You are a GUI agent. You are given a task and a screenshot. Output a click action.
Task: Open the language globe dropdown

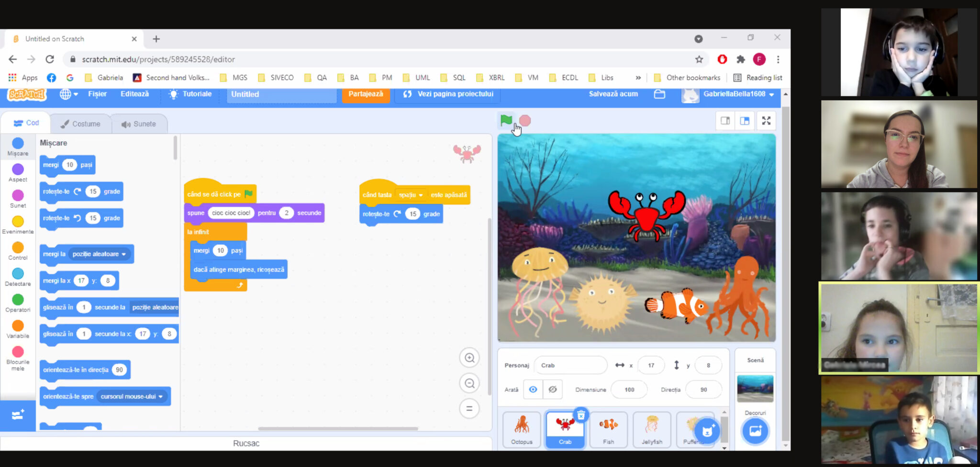68,94
